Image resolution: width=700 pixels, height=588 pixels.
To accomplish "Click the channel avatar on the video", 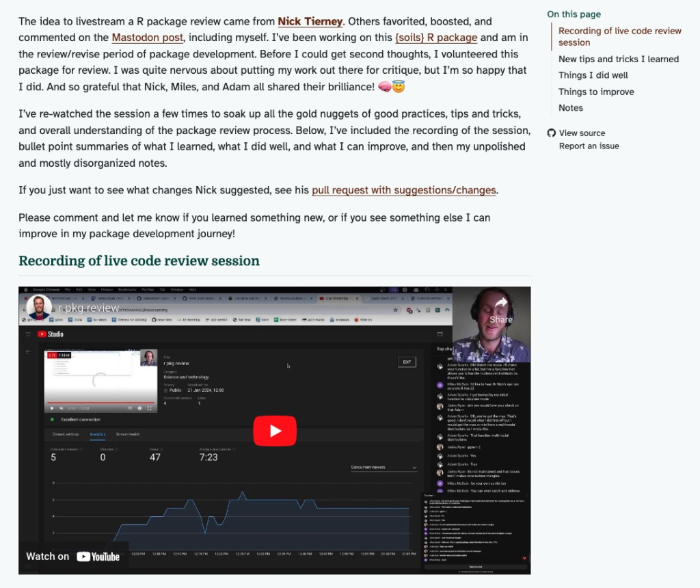I will pyautogui.click(x=39, y=308).
